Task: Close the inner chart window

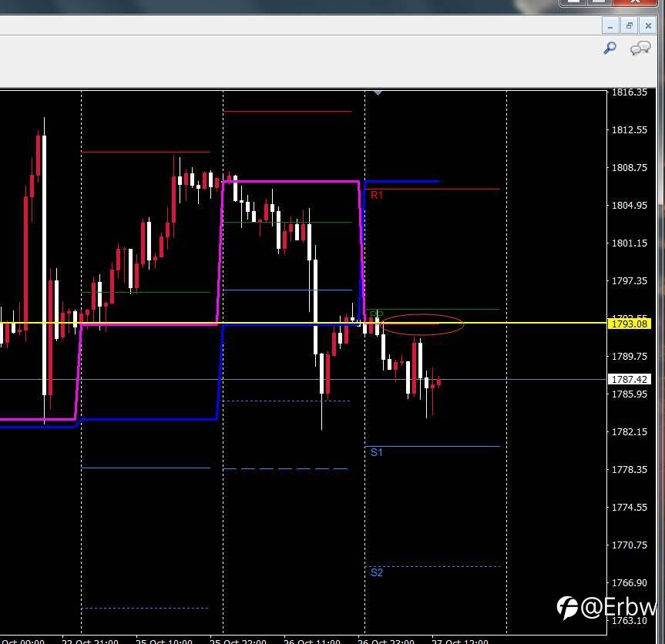Action: (648, 26)
